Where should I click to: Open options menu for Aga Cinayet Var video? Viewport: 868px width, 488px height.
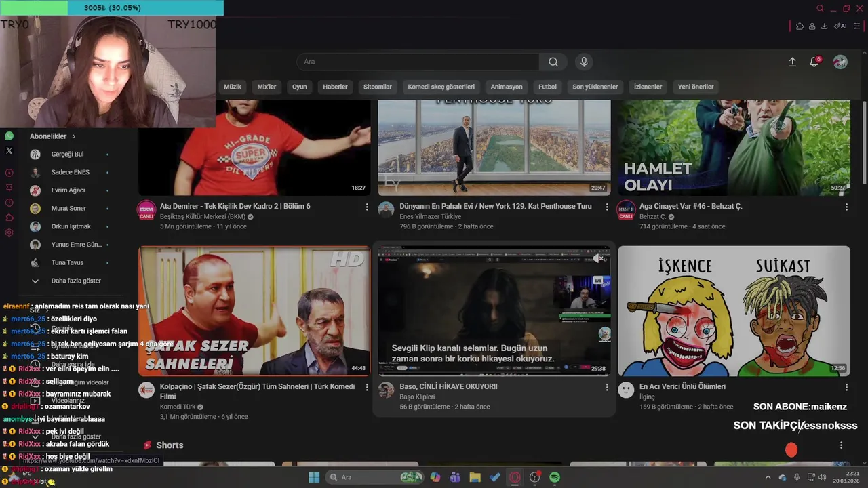click(846, 207)
